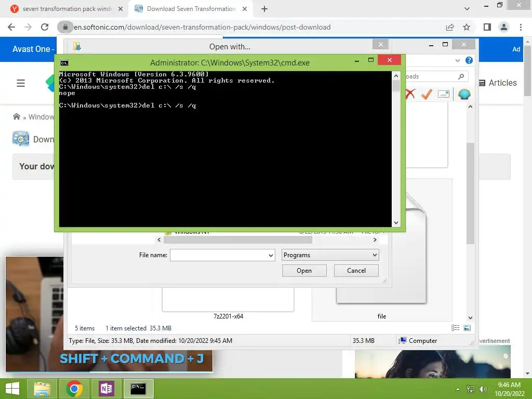Click the properties window icon in Explorer ribbon
Screen dimensions: 532x399
[444, 94]
